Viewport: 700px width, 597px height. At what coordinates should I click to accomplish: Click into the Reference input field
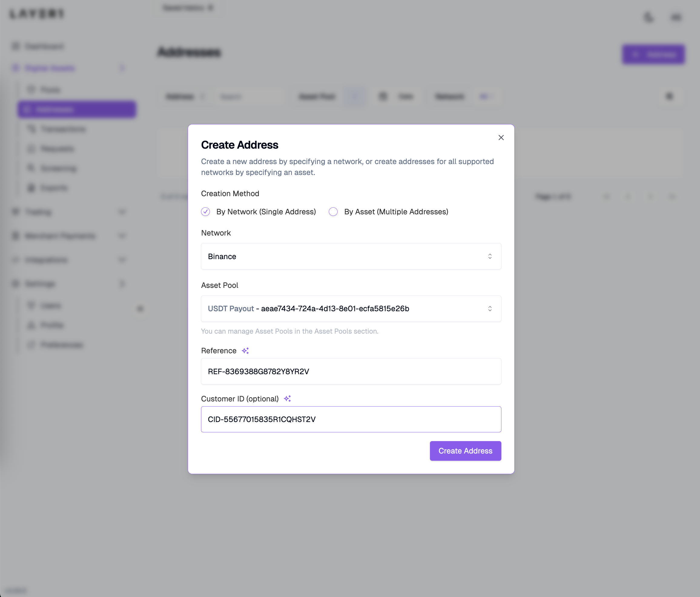tap(351, 371)
